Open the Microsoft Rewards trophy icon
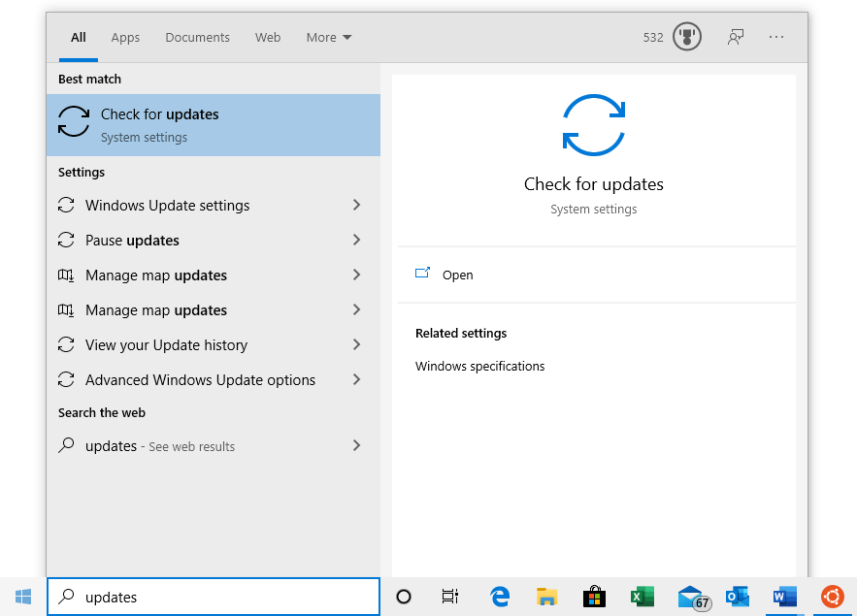The height and width of the screenshot is (616, 857). pyautogui.click(x=686, y=38)
